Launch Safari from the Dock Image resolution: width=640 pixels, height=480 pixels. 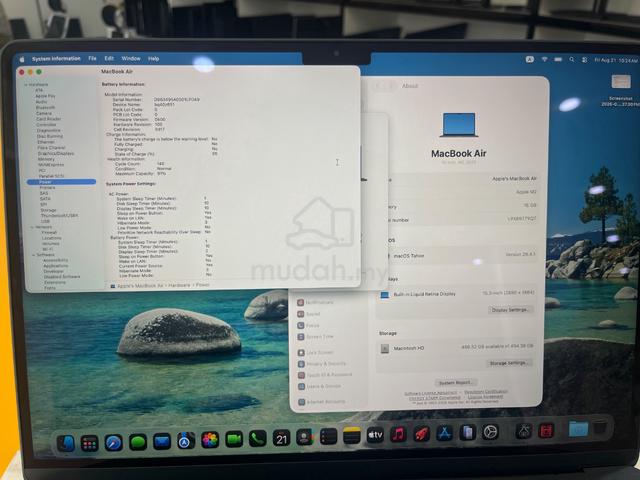113,443
